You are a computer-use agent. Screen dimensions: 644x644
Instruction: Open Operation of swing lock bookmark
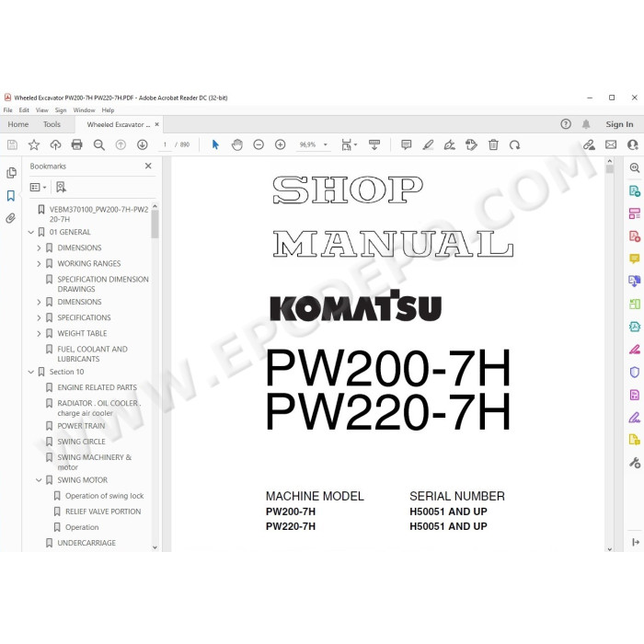[104, 496]
